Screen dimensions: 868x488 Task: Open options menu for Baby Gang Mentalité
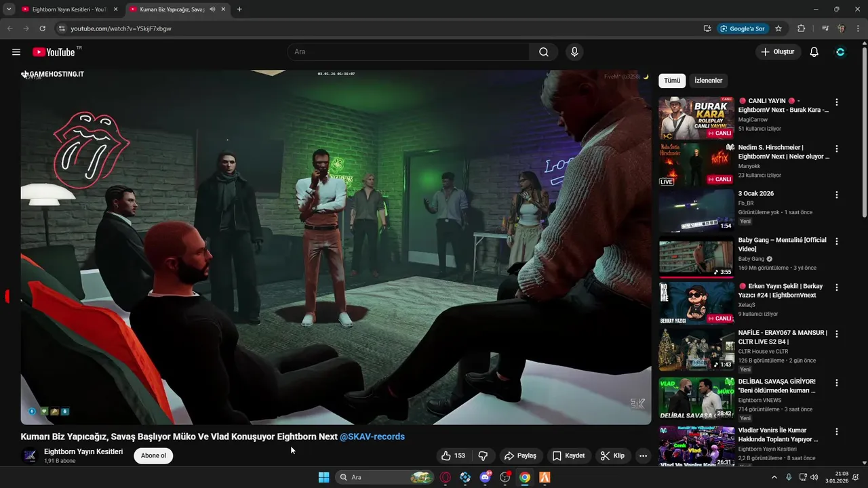tap(837, 241)
